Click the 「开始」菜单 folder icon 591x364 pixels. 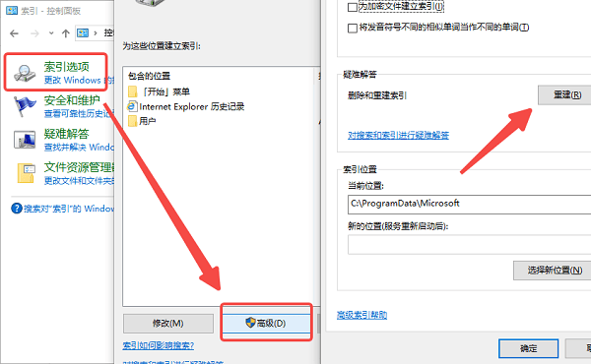click(133, 91)
